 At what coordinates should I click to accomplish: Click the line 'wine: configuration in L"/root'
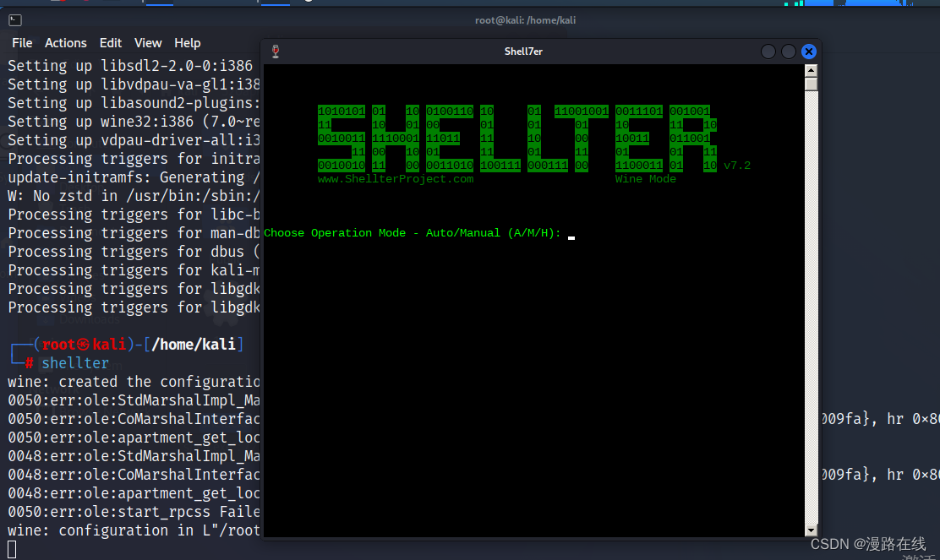(134, 530)
